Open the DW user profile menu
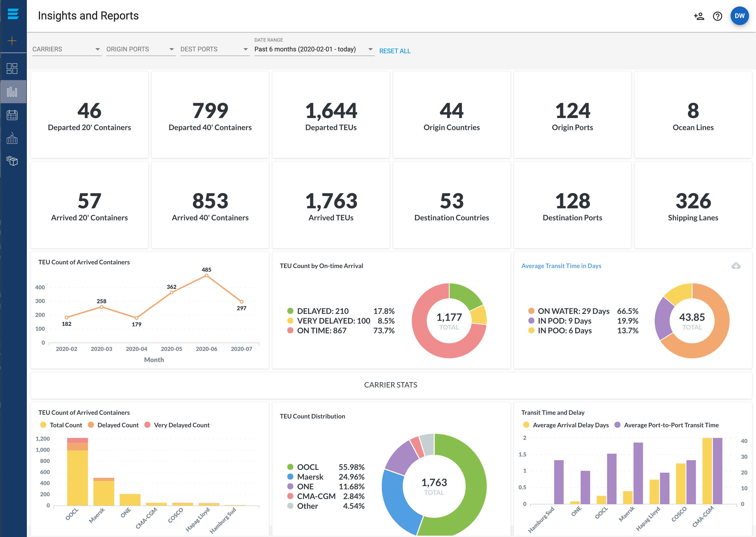This screenshot has width=756, height=537. [x=740, y=16]
